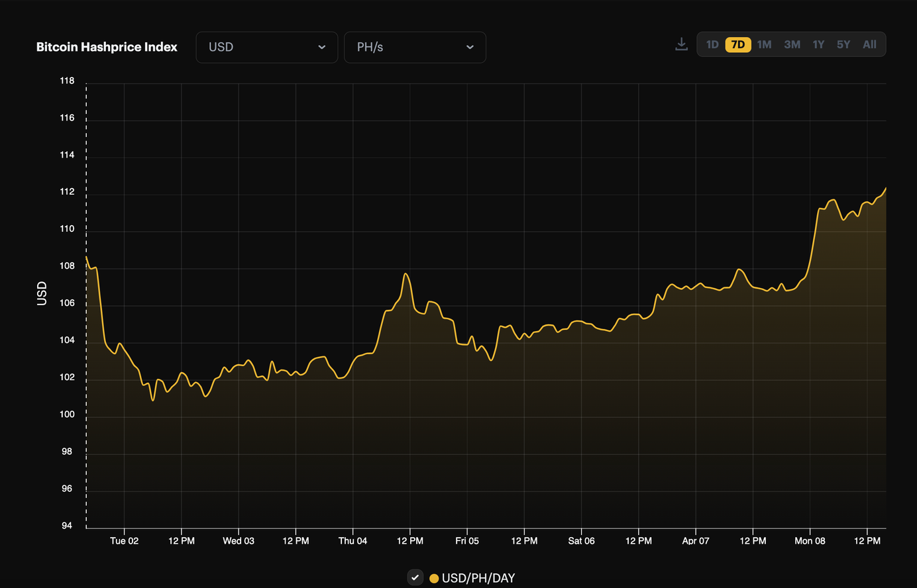Select the 1M time range

point(764,44)
